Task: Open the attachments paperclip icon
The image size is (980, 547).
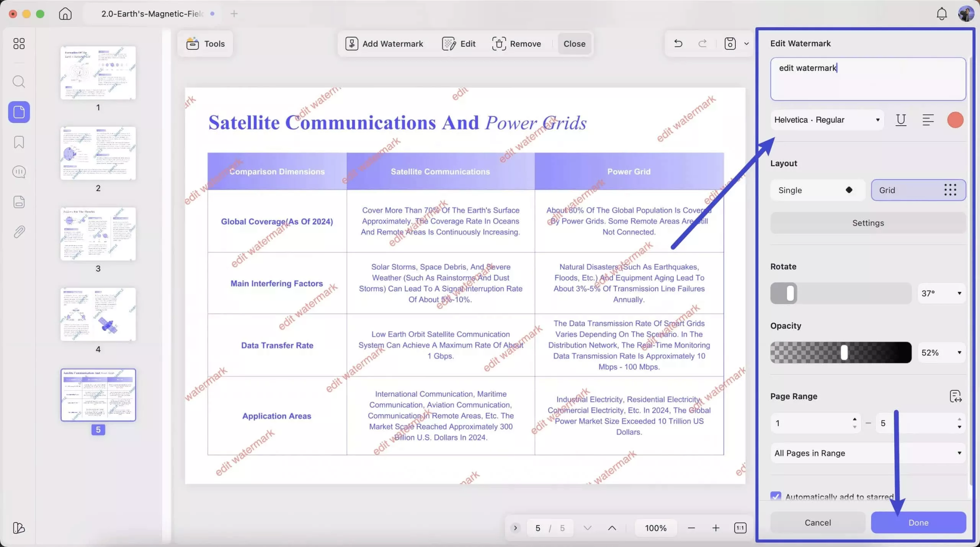Action: point(19,232)
